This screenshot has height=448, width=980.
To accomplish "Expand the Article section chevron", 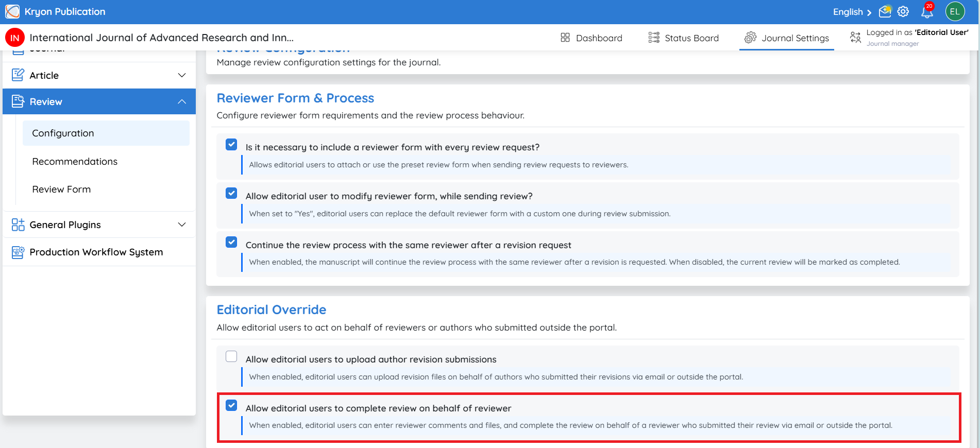I will [182, 75].
